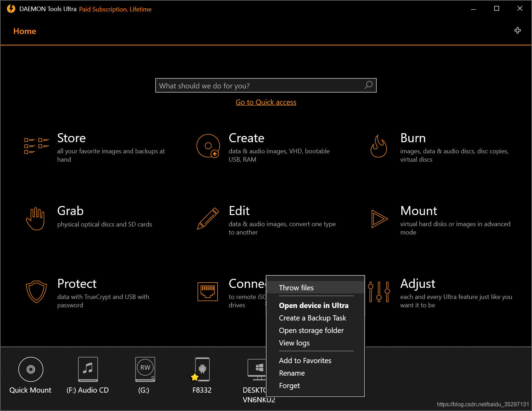
Task: Click 'virtual hard disks or images' description
Action: tap(455, 228)
